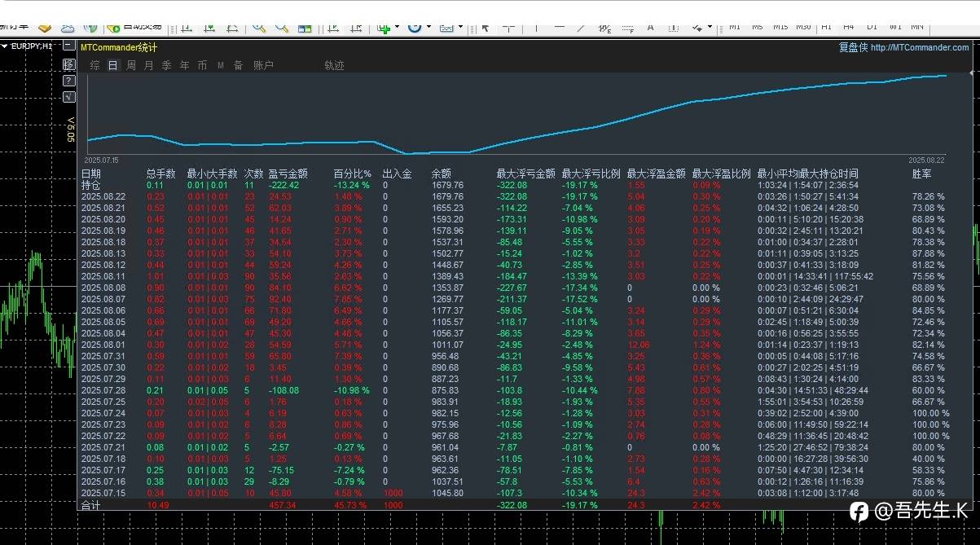The image size is (980, 545).
Task: Open MetaEditor book icon in toolbar
Action: [x=45, y=27]
